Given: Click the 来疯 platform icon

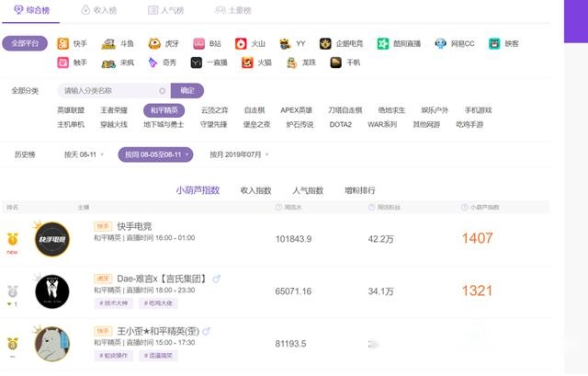Looking at the screenshot, I should coord(108,63).
